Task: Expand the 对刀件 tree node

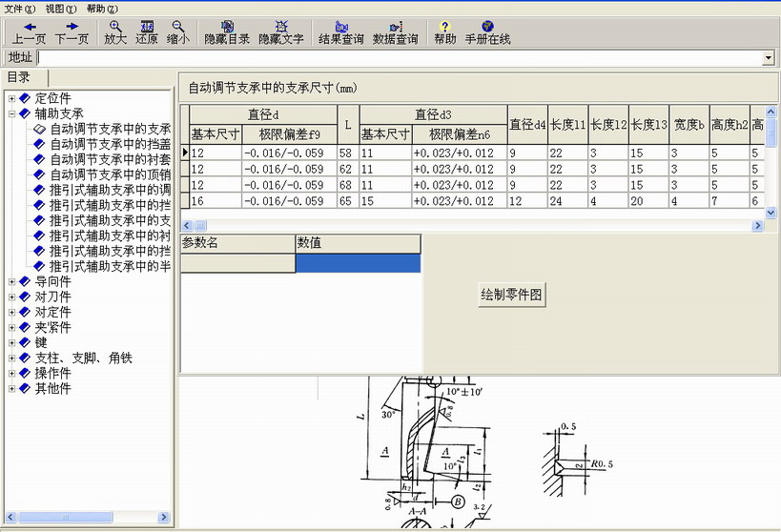Action: click(x=12, y=297)
